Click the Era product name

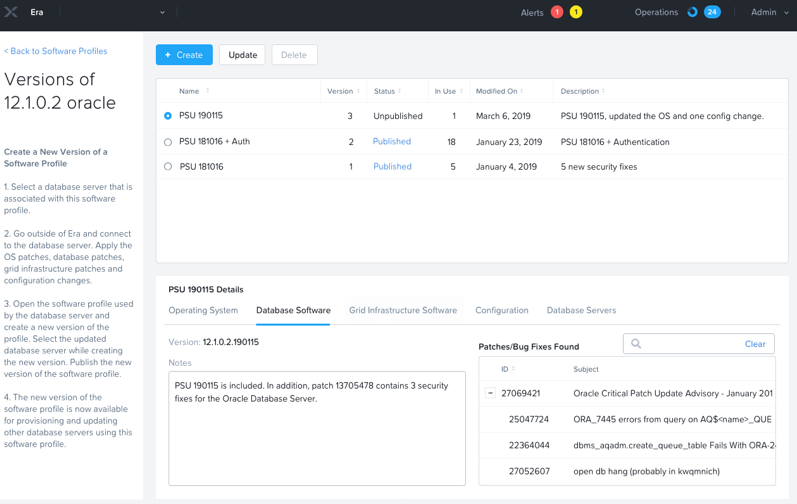pos(37,12)
